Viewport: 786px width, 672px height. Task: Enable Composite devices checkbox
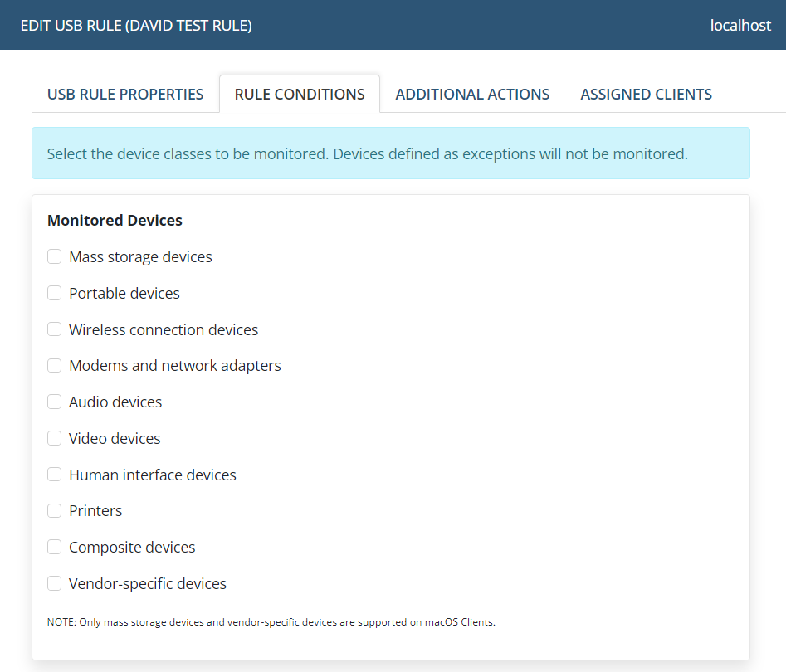click(x=55, y=547)
